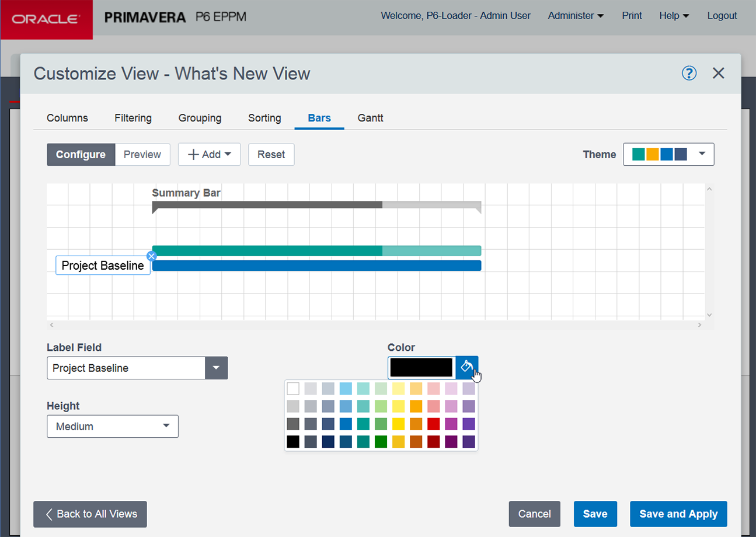
Task: Expand the Height Medium dropdown
Action: pyautogui.click(x=112, y=427)
